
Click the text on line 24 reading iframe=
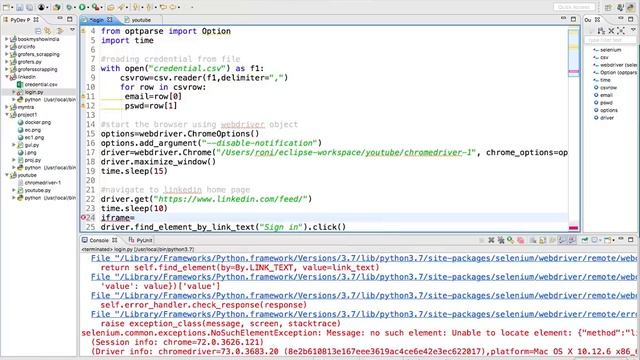pos(118,218)
